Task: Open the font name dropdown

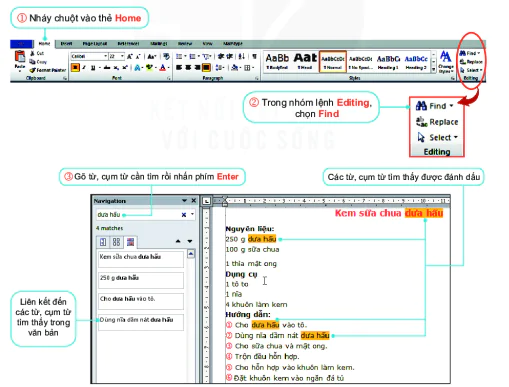Action: tap(106, 56)
